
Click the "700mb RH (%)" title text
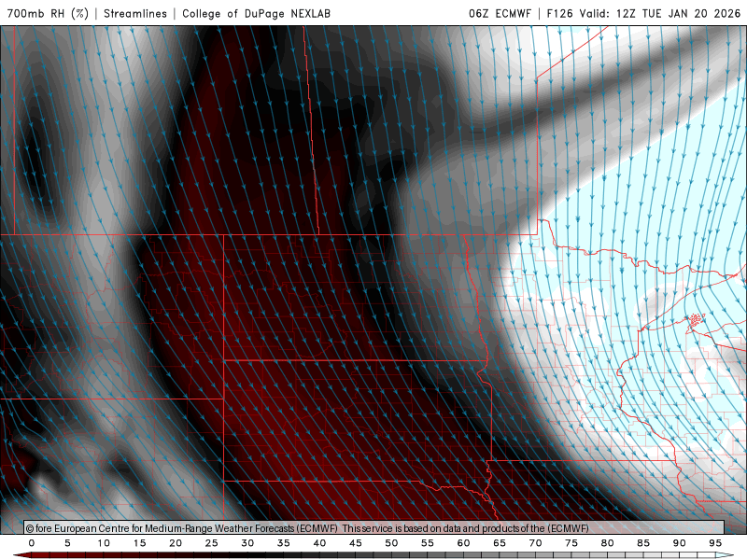(49, 13)
